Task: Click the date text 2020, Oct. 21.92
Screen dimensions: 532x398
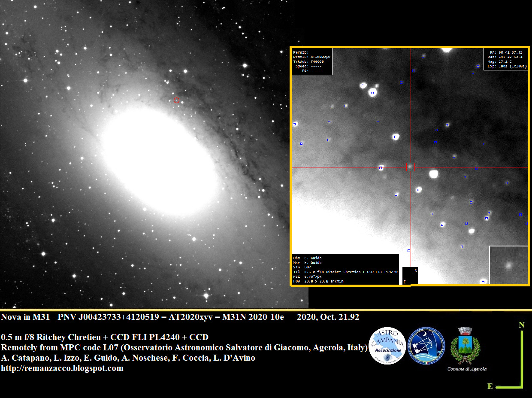Action: (328, 317)
